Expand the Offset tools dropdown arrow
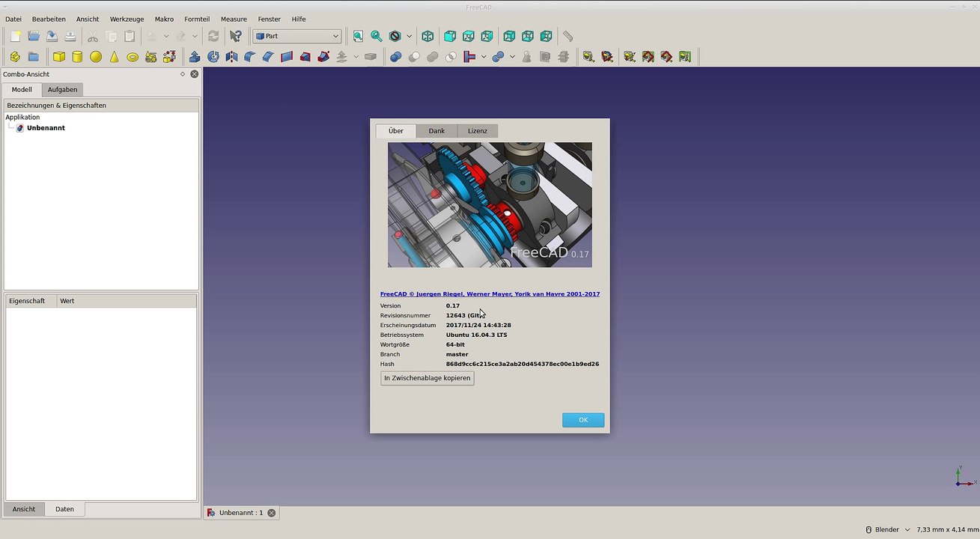 point(356,57)
